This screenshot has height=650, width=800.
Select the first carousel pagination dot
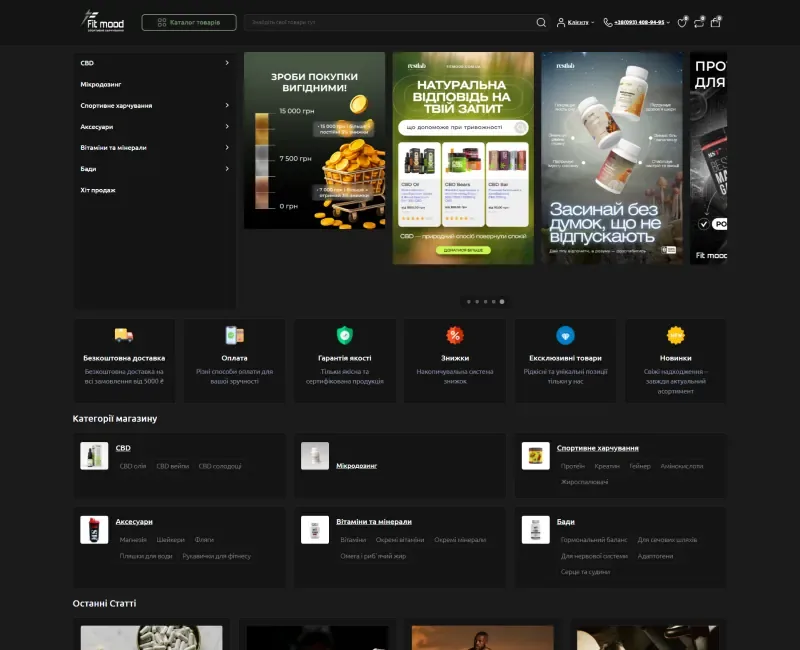click(469, 302)
